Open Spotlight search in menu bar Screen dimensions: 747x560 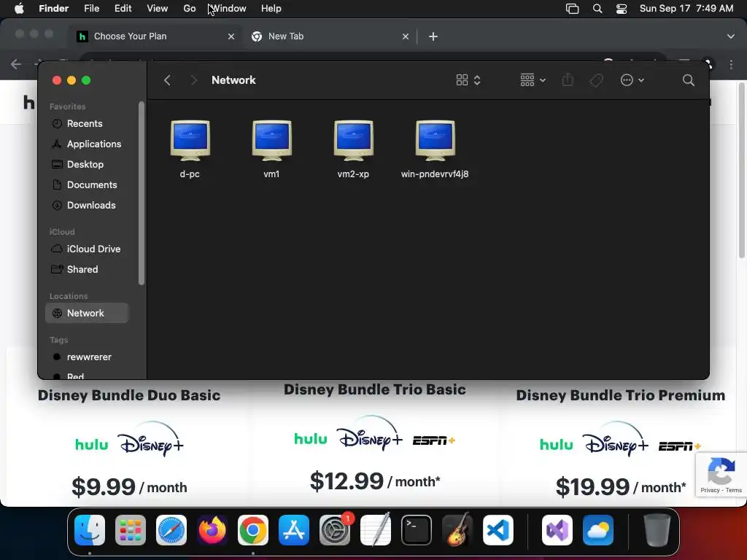[x=597, y=9]
